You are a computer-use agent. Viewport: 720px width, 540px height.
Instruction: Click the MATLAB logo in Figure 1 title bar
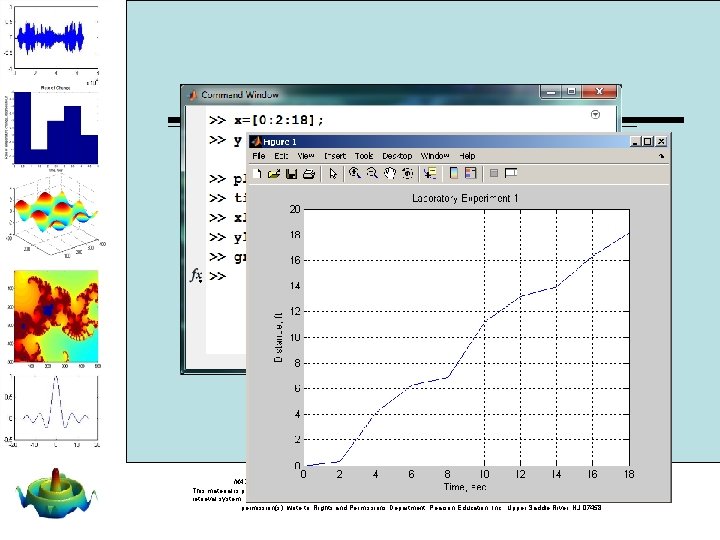pos(257,141)
